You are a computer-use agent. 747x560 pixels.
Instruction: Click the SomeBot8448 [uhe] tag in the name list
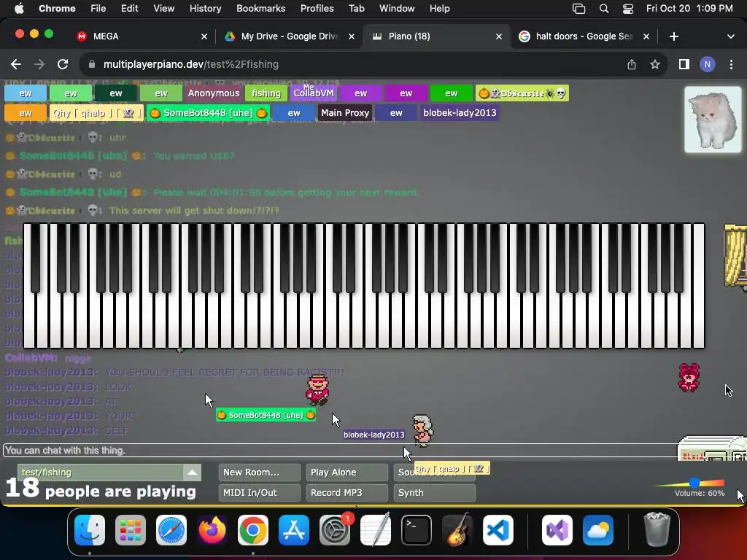tap(208, 113)
